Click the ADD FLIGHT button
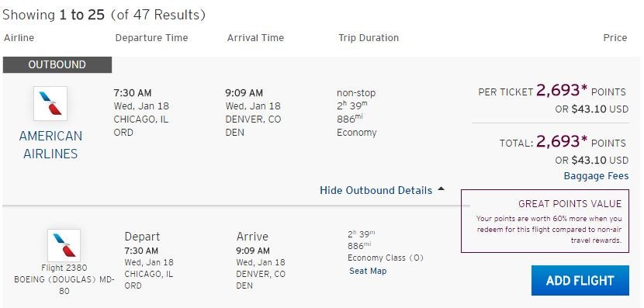Screen dimensions: 644x308 coord(580,281)
